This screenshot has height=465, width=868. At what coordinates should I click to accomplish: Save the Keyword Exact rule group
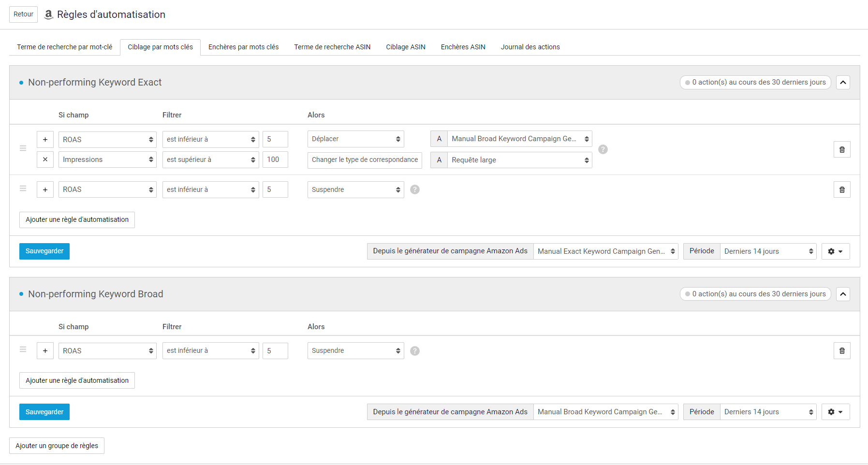point(44,251)
